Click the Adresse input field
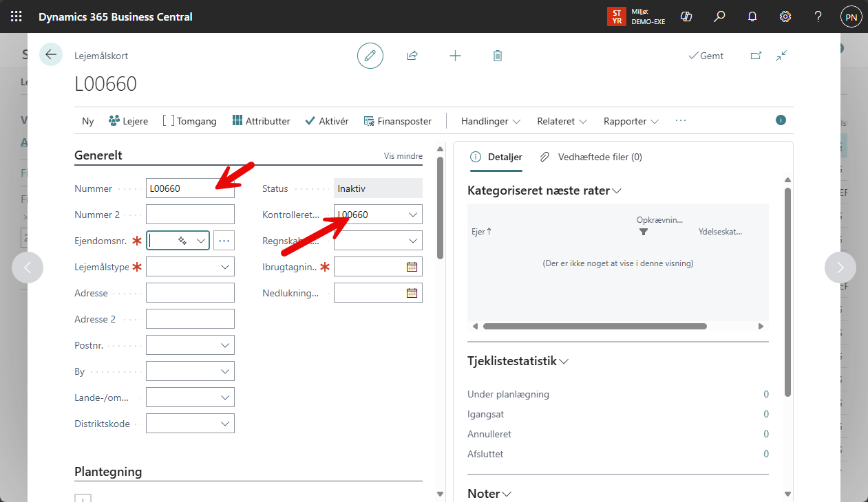 [190, 293]
